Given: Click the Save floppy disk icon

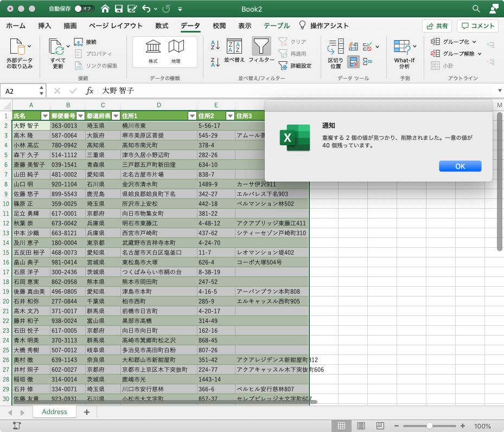Looking at the screenshot, I should coord(119,9).
